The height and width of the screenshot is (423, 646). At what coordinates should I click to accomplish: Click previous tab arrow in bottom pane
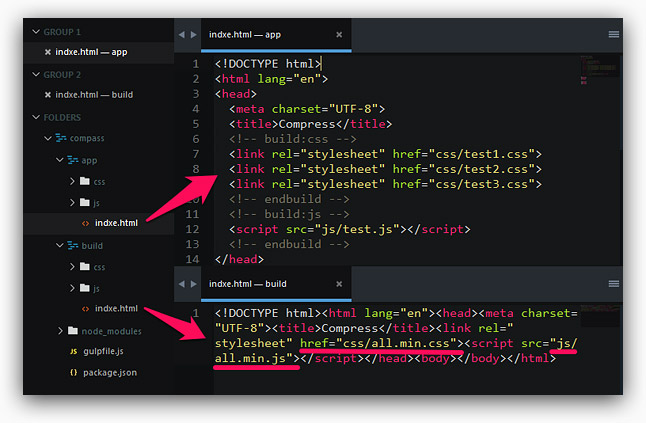pyautogui.click(x=181, y=284)
